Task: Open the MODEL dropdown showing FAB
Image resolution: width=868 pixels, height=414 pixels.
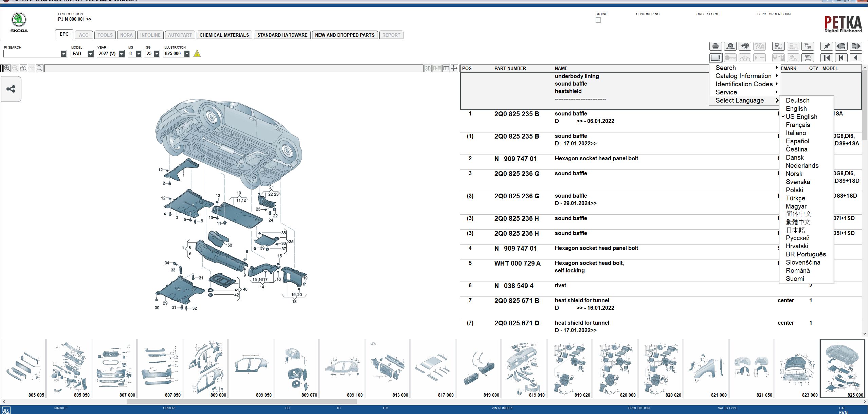Action: [x=90, y=53]
